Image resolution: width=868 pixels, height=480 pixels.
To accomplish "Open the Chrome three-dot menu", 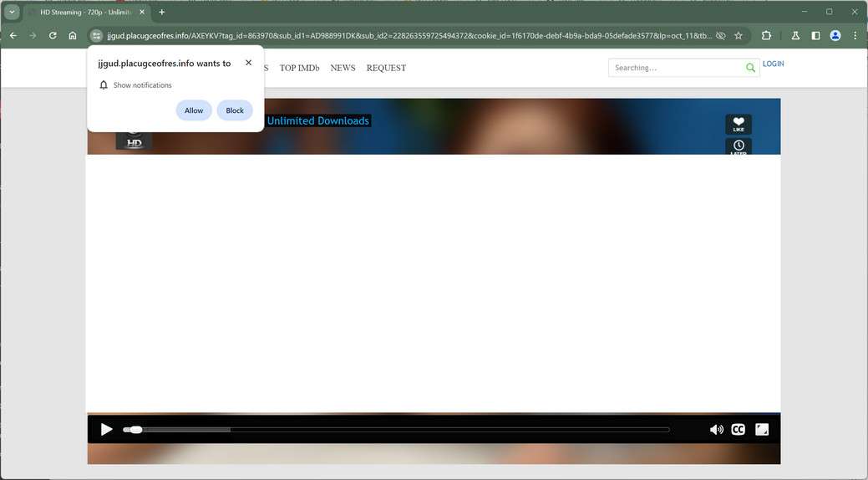I will click(x=855, y=35).
